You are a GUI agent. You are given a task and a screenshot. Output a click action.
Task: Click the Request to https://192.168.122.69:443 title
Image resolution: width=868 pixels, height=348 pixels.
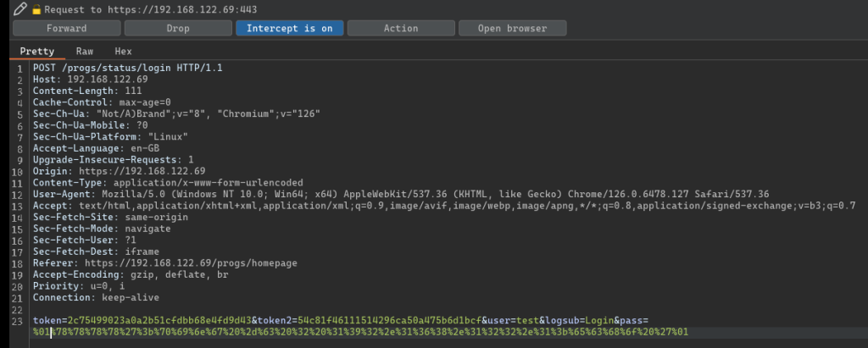pos(151,10)
